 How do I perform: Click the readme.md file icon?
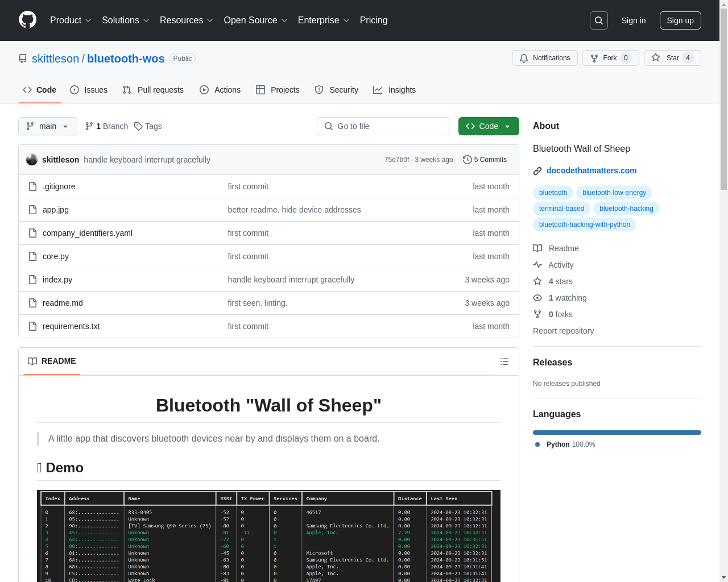33,303
